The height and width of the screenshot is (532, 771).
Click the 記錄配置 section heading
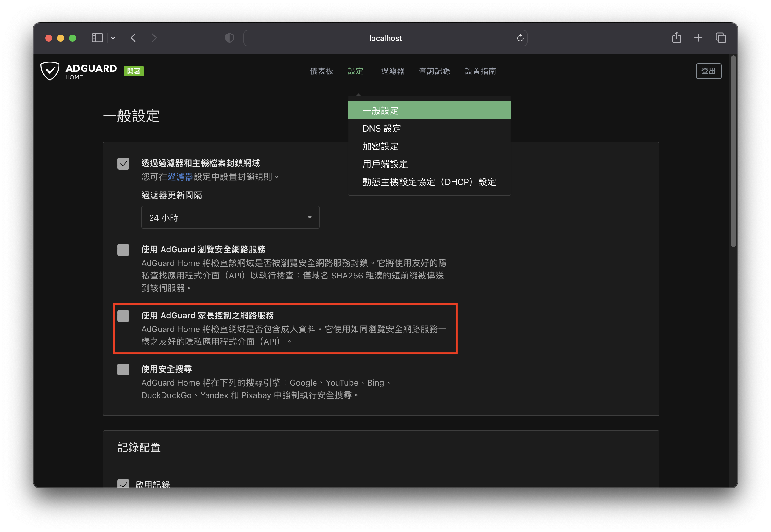click(139, 447)
